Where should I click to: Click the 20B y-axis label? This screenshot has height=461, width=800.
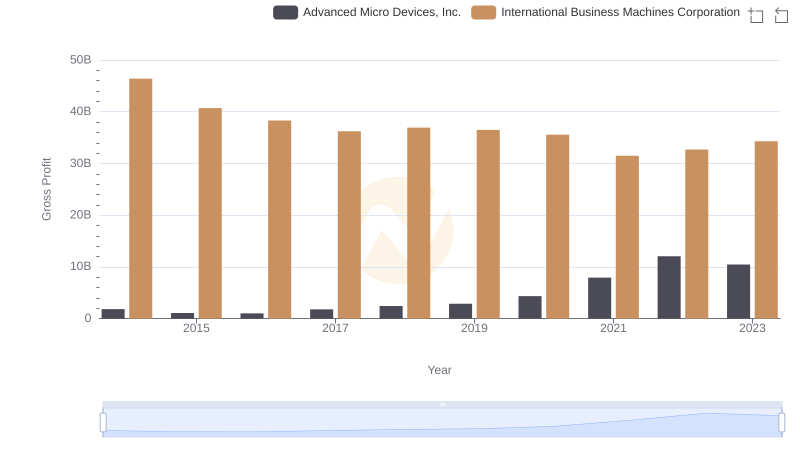[81, 215]
